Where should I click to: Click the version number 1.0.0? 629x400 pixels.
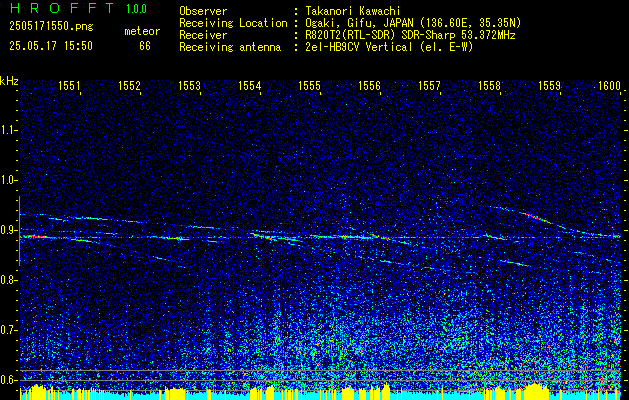pyautogui.click(x=136, y=9)
